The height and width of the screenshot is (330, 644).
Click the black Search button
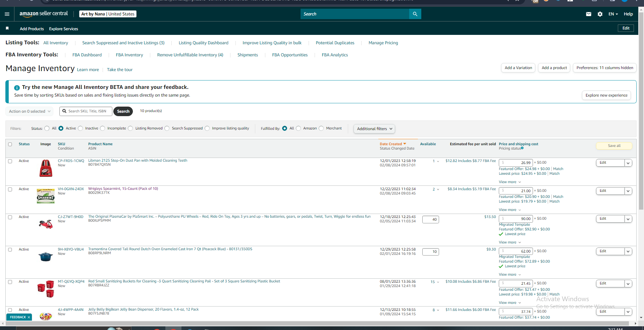(123, 111)
